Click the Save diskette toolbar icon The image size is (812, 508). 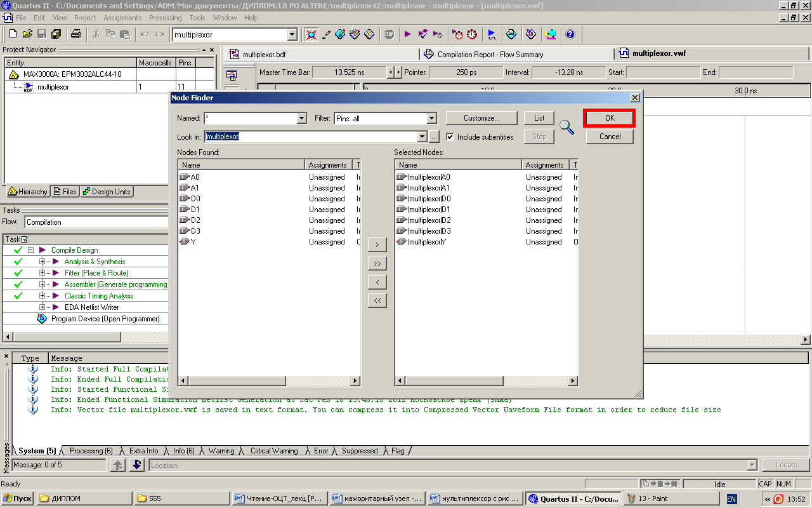pyautogui.click(x=42, y=34)
